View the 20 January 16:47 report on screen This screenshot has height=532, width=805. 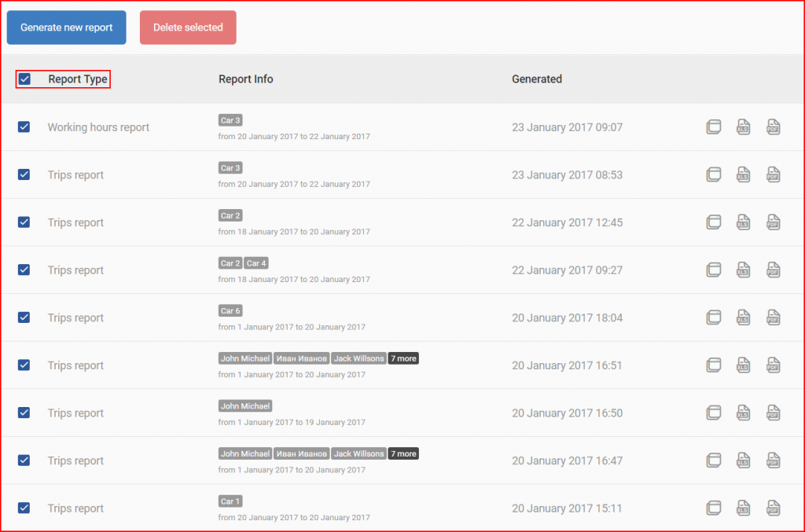(x=714, y=460)
